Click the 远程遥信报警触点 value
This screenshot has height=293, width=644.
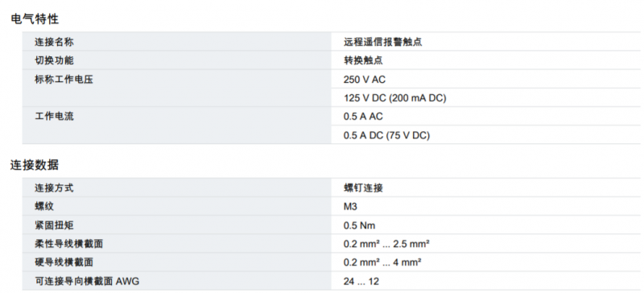point(383,42)
